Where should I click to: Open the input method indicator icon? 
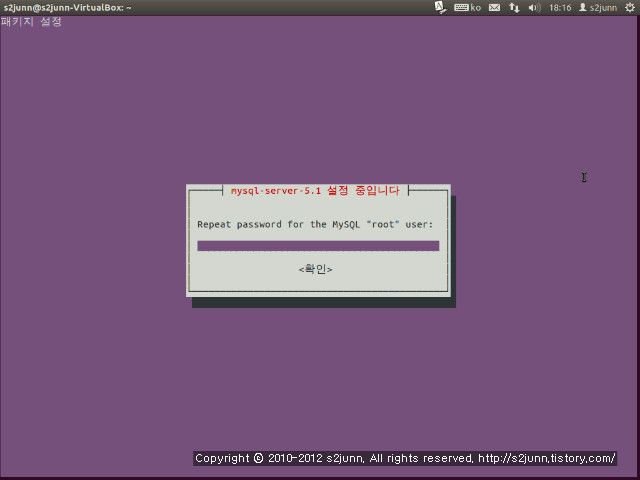(x=440, y=7)
